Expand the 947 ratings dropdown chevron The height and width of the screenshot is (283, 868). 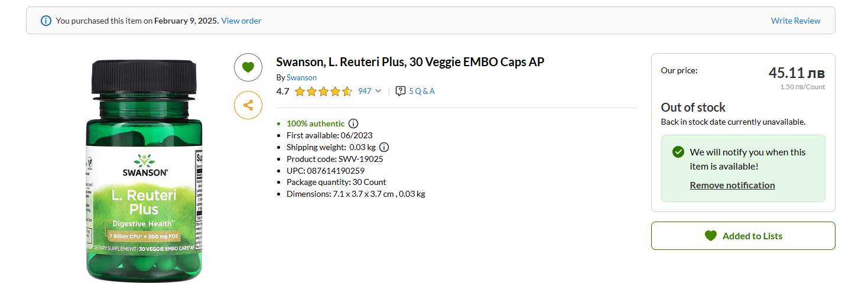coord(378,91)
